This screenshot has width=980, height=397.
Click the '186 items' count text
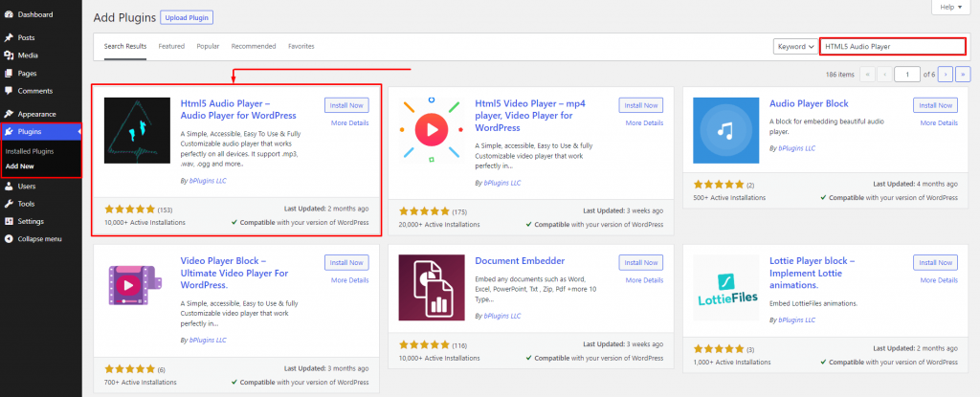839,75
